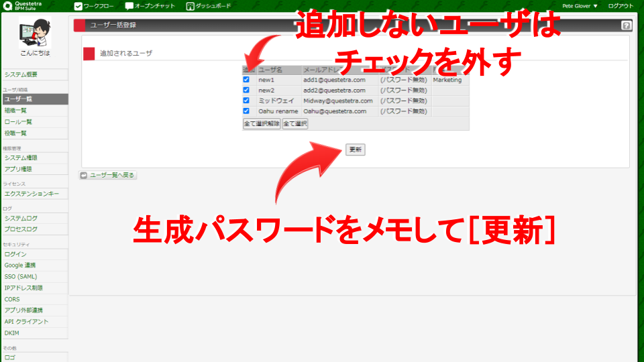Viewport: 644px width, 362px height.
Task: Uncheck the new1 user checkbox
Action: click(x=246, y=80)
